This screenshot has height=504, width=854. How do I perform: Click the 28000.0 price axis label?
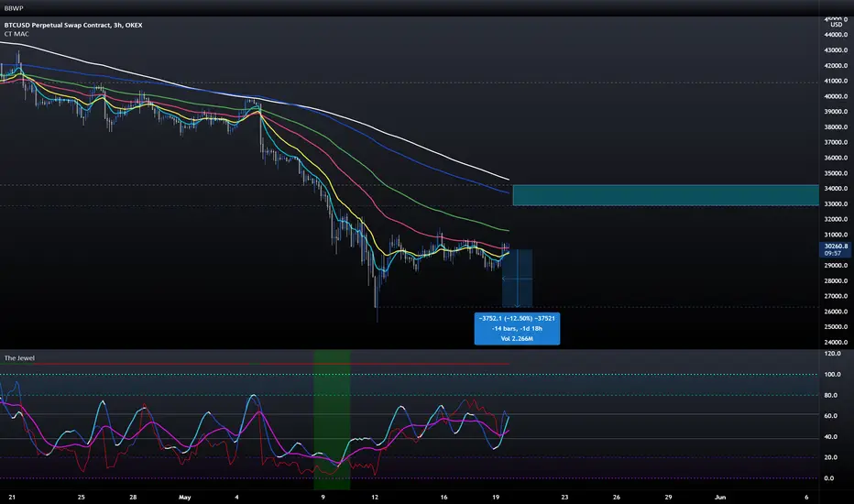(836, 281)
